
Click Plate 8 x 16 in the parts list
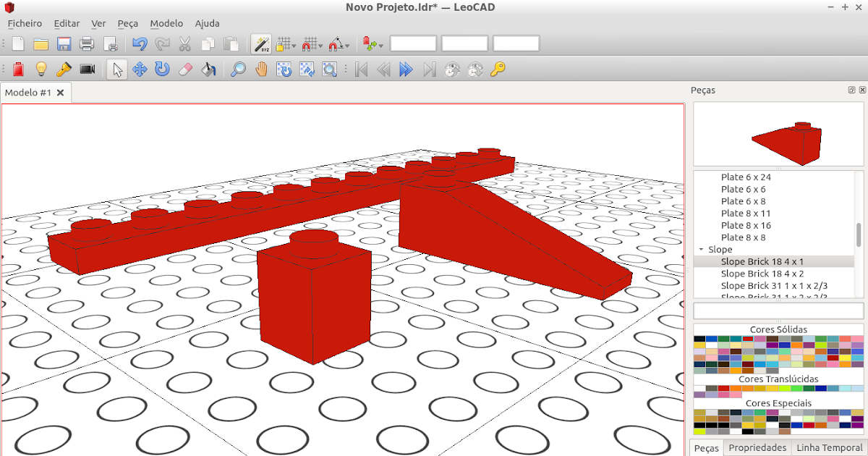746,225
